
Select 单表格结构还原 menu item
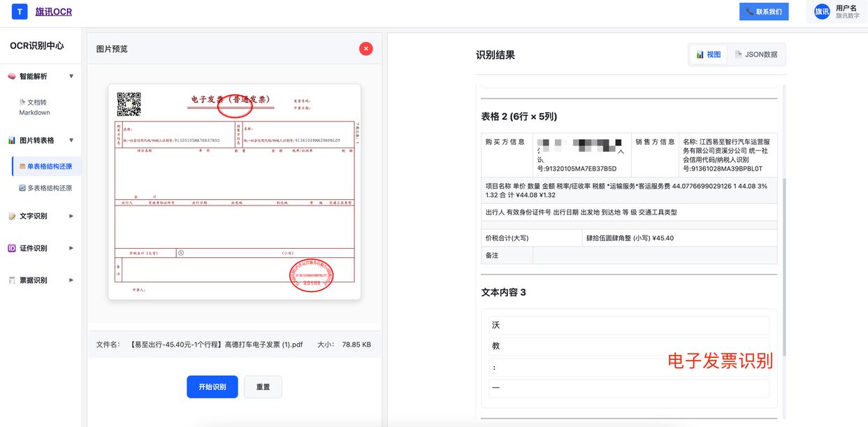[x=47, y=166]
